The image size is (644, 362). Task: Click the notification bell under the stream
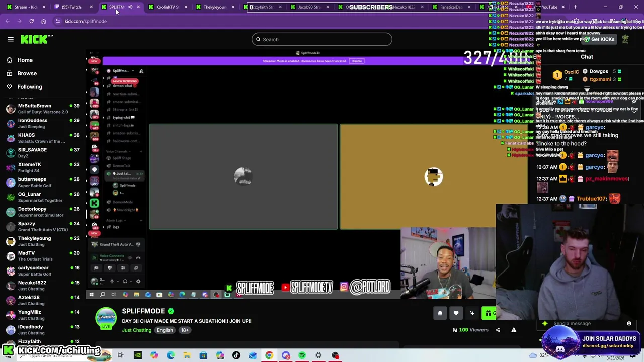point(440,313)
